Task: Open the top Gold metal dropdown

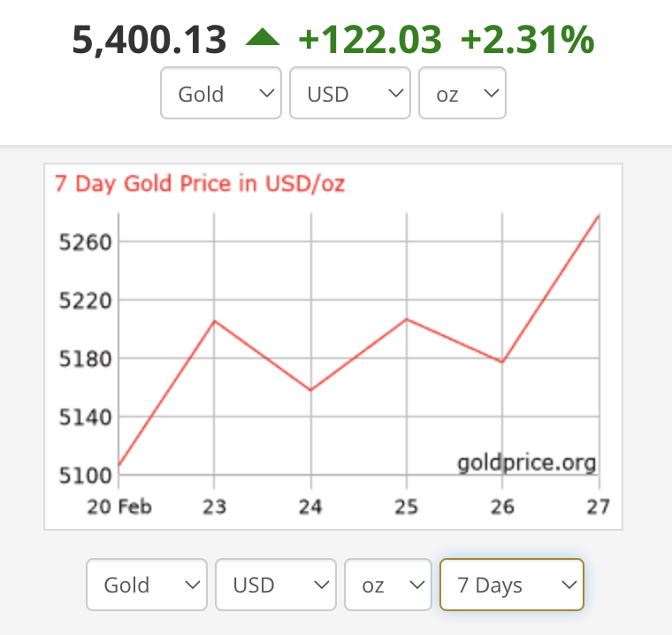Action: pos(221,94)
